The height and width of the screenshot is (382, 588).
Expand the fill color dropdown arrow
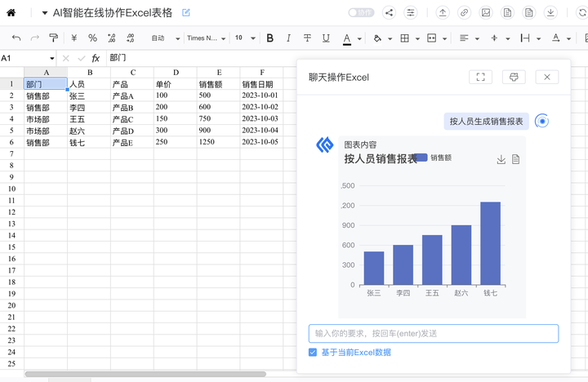tap(390, 38)
